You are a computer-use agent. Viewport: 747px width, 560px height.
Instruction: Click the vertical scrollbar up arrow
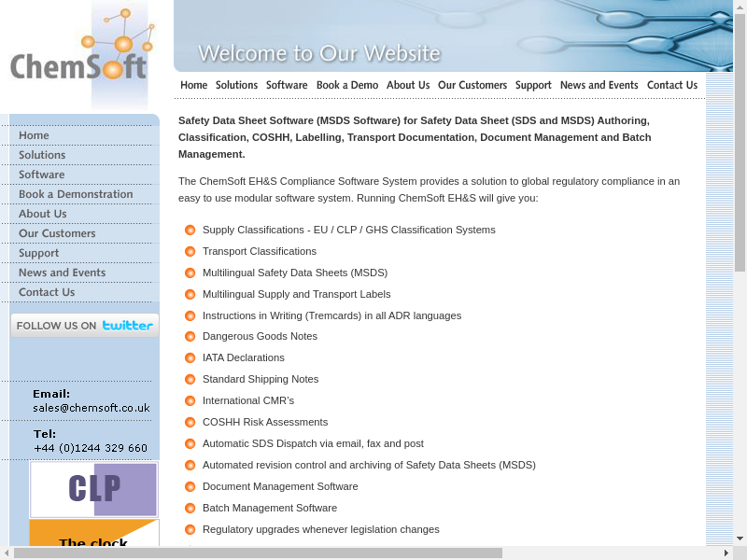(740, 7)
